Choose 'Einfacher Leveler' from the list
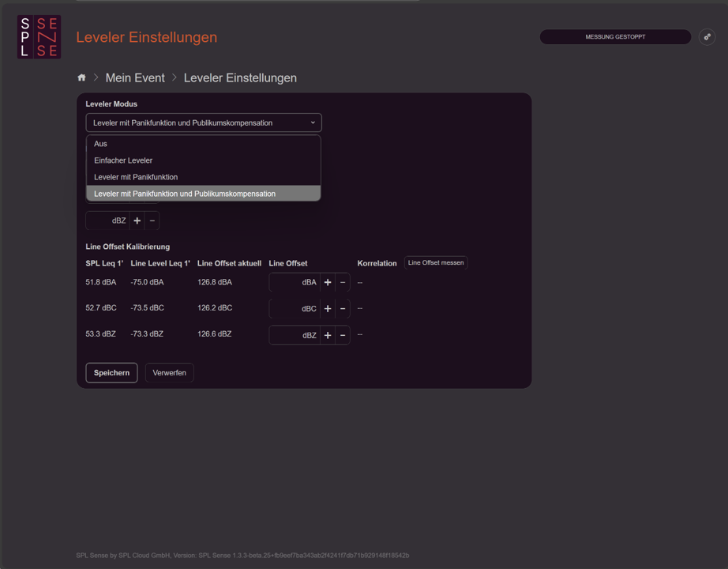728x569 pixels. 204,160
